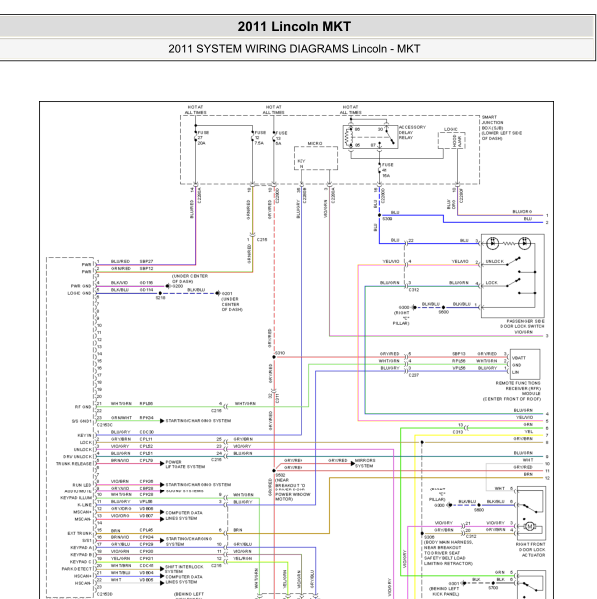This screenshot has width=597, height=599.
Task: Click the 'SBP27' circuit code
Action: 146,262
